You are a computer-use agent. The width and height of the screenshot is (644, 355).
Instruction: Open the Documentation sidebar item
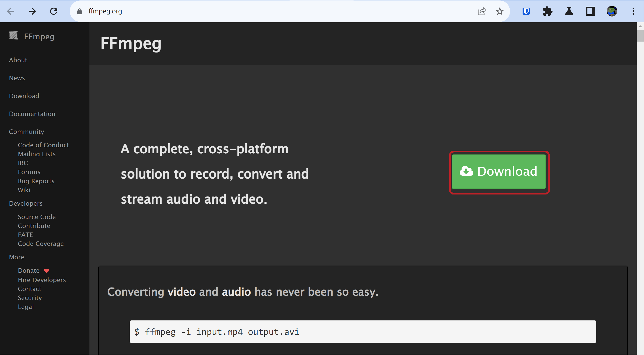pos(32,114)
